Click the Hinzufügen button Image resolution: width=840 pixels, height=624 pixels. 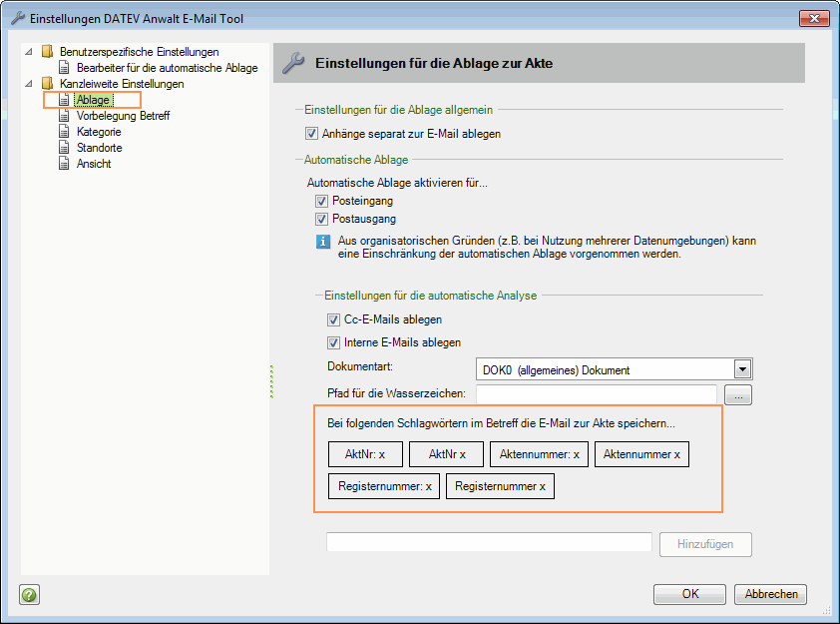tap(705, 544)
